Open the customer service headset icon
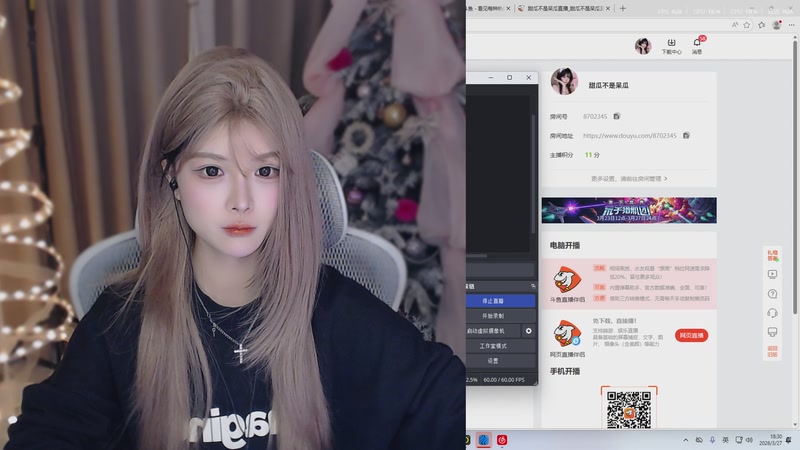The image size is (800, 450). (772, 313)
